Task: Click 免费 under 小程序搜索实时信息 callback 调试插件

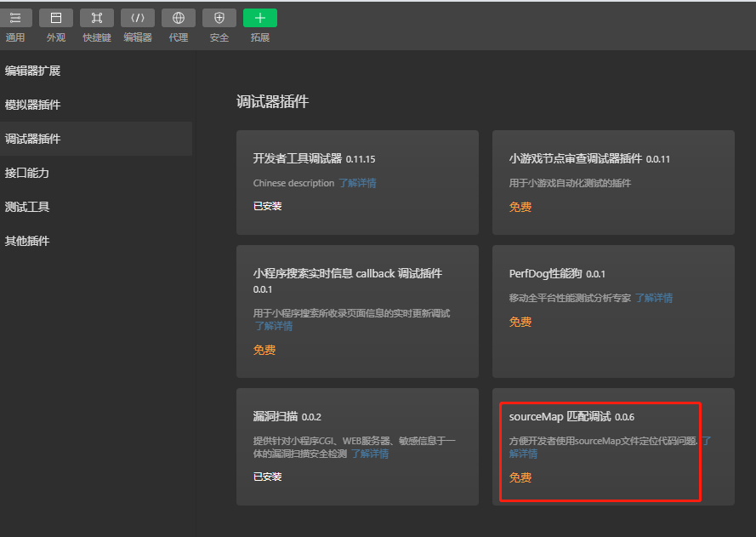Action: [264, 350]
